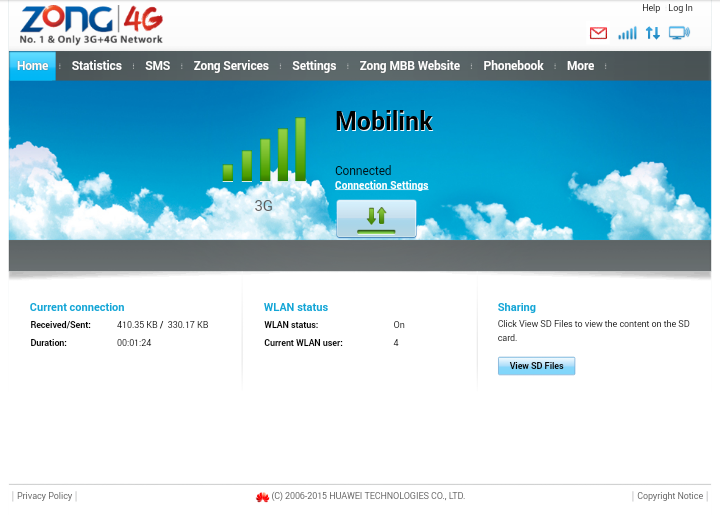The height and width of the screenshot is (515, 720).
Task: Click the WLAN status: field label
Action: (x=291, y=325)
